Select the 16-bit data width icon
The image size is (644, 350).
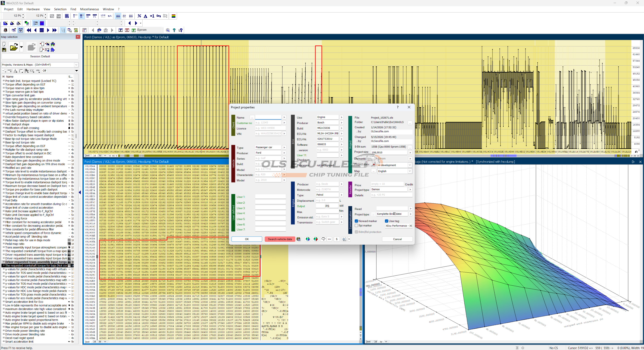[x=81, y=16]
